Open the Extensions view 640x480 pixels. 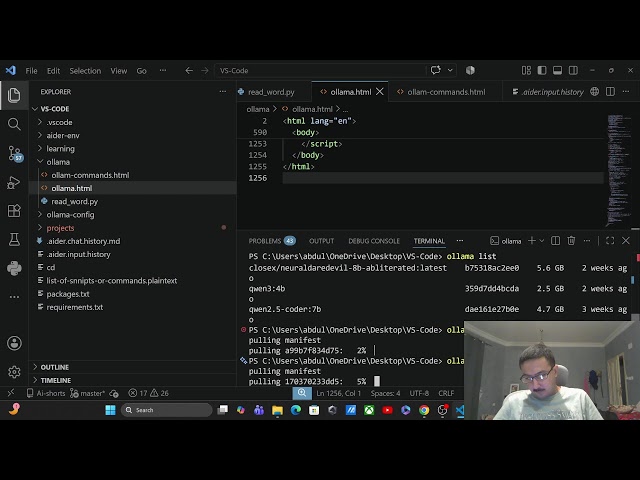[14, 211]
